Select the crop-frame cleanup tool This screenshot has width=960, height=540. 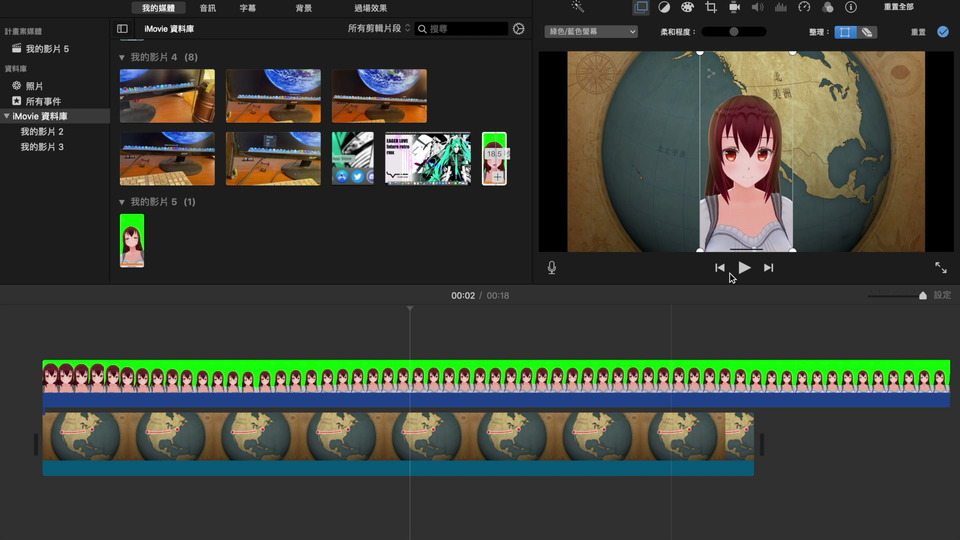[x=845, y=32]
